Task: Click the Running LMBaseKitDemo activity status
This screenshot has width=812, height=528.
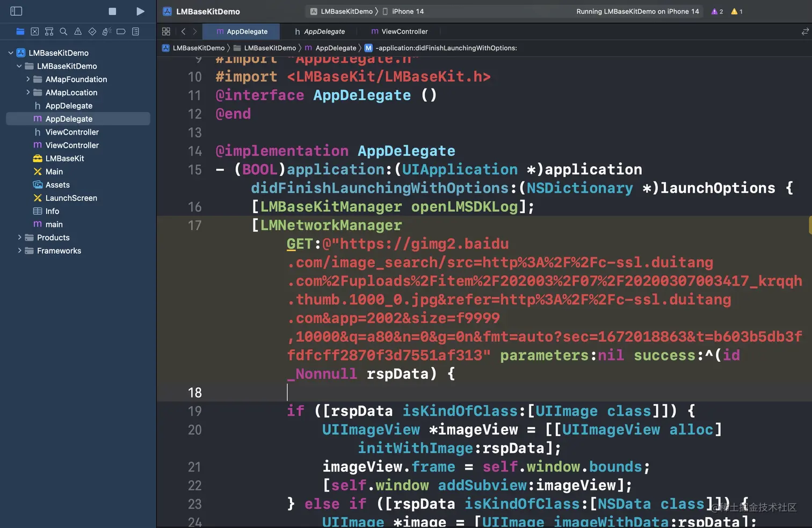Action: tap(637, 11)
